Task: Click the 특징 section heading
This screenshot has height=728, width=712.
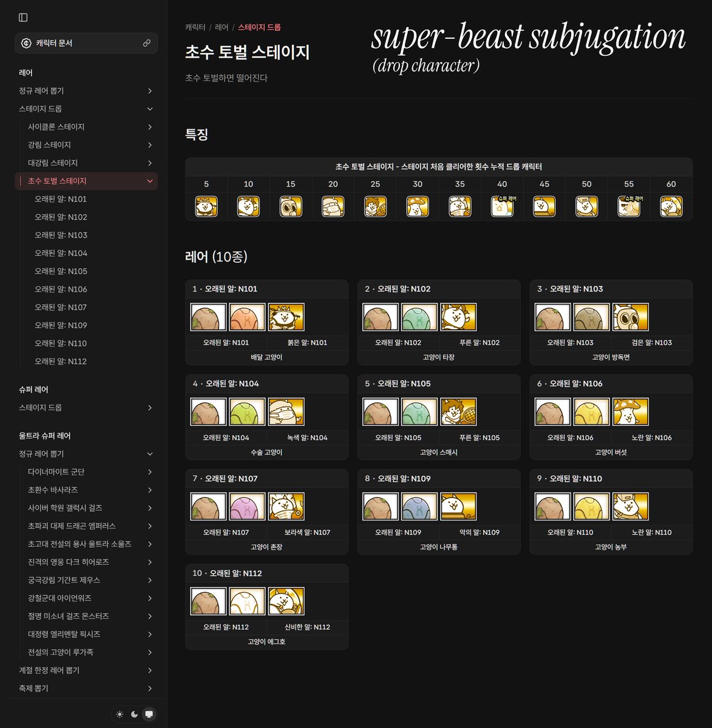Action: [x=197, y=134]
